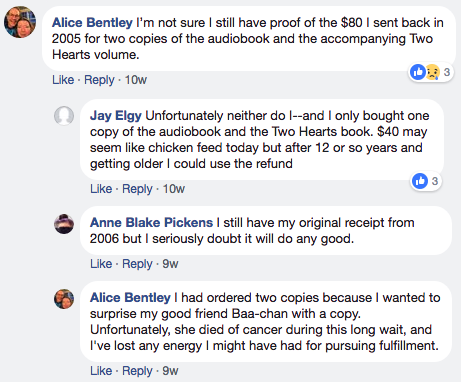
Task: Open Alice Bentley's top profile picture
Action: (x=20, y=22)
